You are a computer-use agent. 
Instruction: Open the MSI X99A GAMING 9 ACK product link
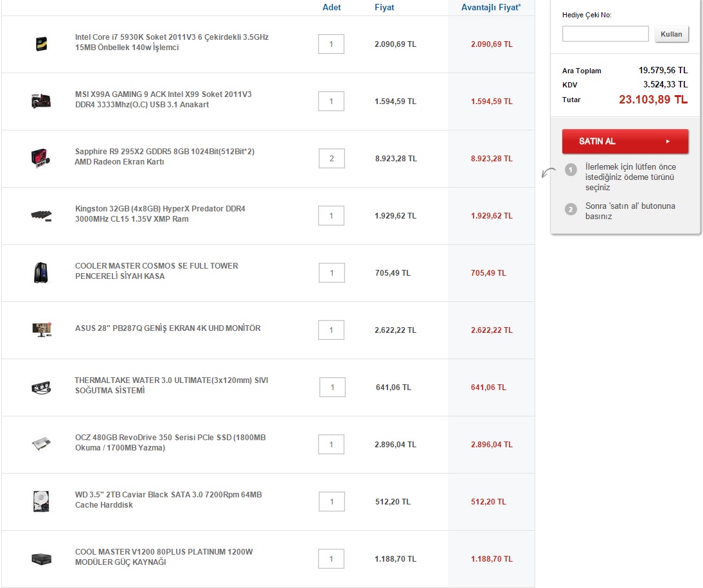[163, 99]
